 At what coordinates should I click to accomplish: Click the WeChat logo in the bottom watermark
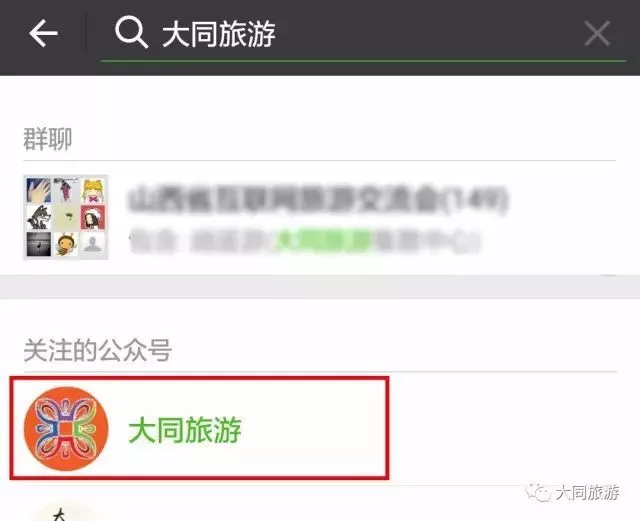click(538, 492)
